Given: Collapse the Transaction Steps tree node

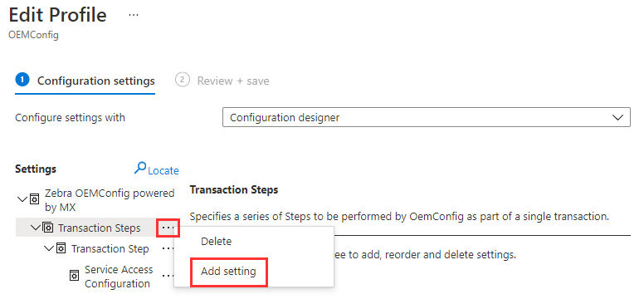Looking at the screenshot, I should (36, 228).
